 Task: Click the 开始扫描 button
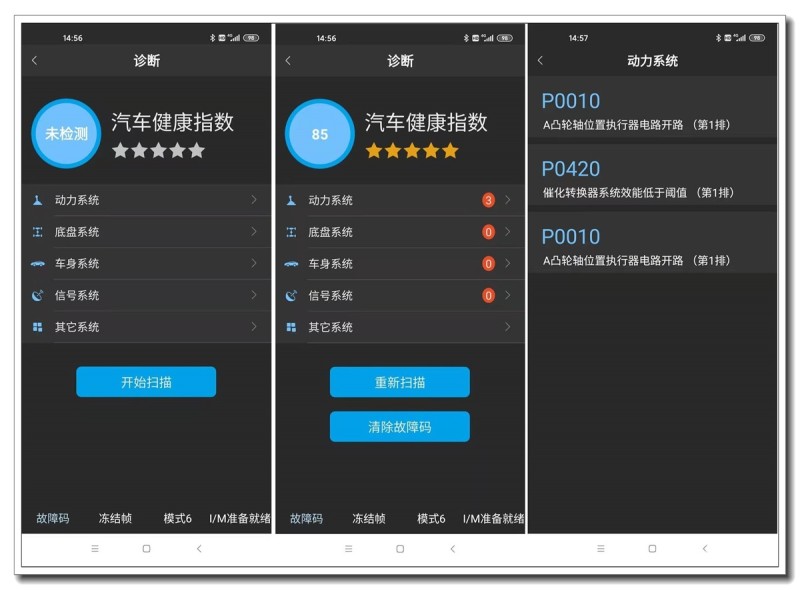coord(146,382)
